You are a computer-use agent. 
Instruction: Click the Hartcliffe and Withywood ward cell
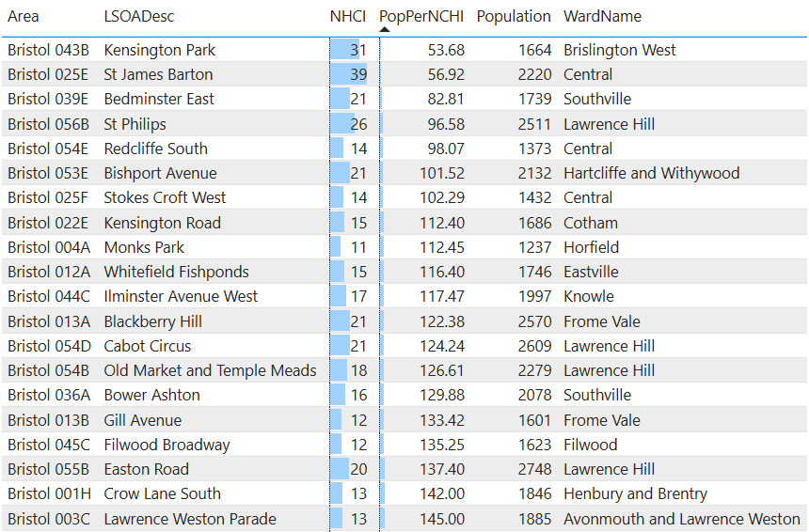coord(651,173)
